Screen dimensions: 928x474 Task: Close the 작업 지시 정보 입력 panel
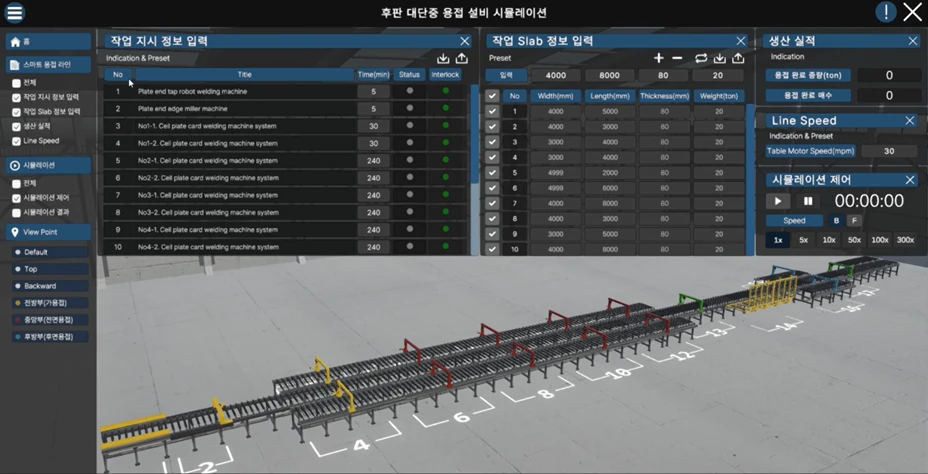pyautogui.click(x=465, y=41)
